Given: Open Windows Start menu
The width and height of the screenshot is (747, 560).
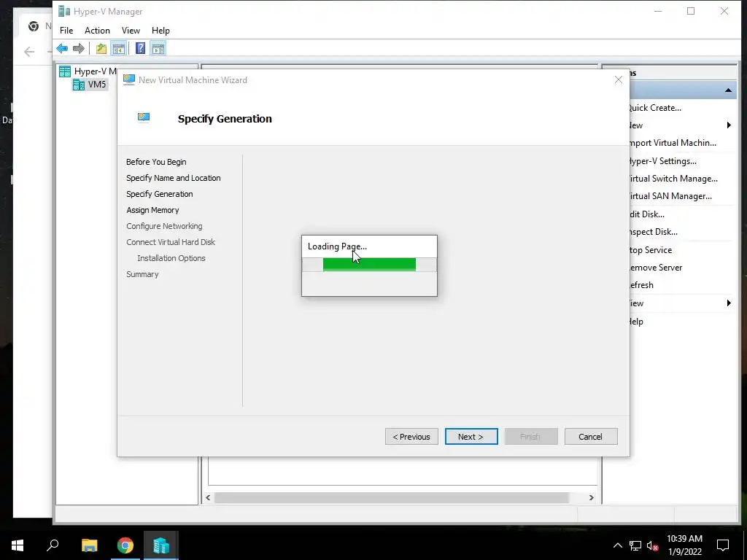Looking at the screenshot, I should pyautogui.click(x=18, y=545).
